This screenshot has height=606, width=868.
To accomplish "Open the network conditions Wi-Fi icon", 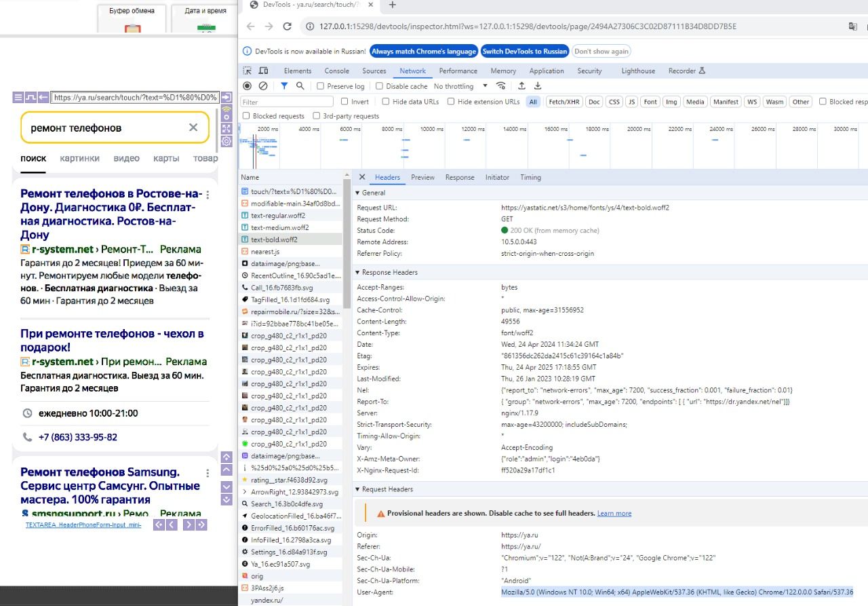I will pyautogui.click(x=501, y=86).
